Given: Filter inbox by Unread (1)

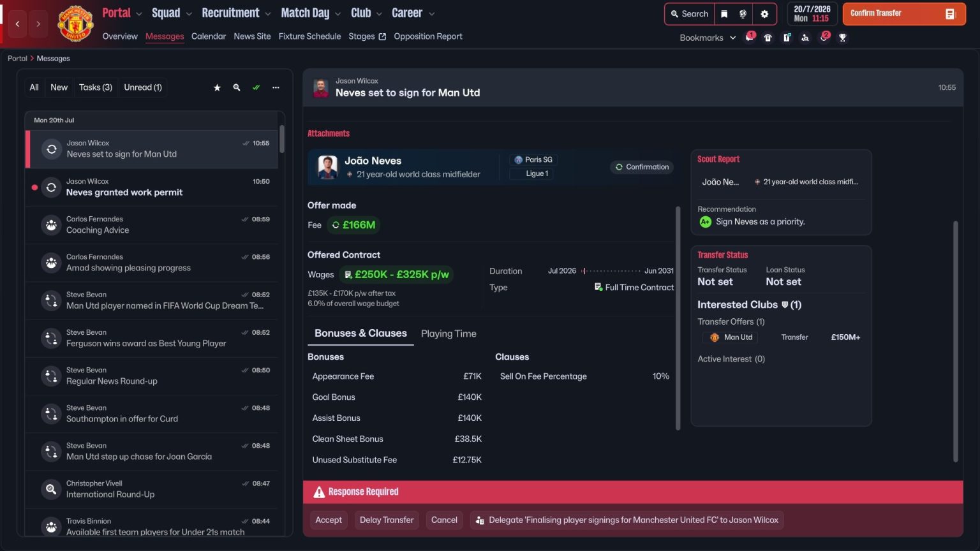Looking at the screenshot, I should point(143,87).
